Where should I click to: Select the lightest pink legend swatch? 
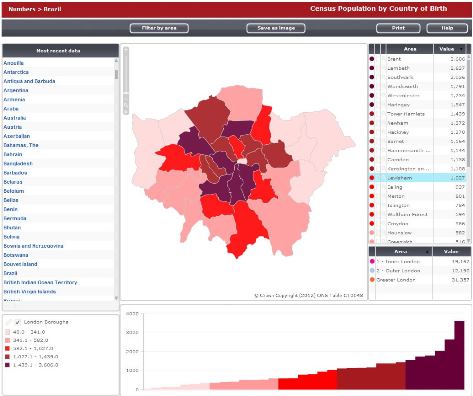7,332
